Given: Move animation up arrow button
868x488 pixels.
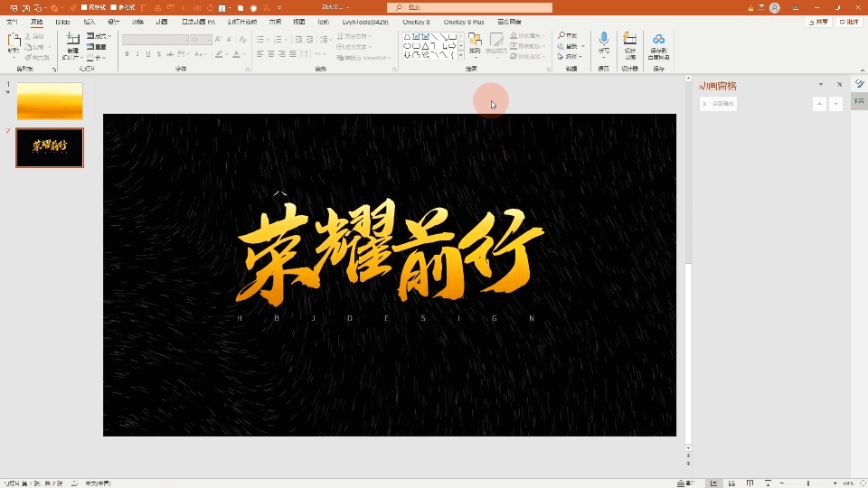Looking at the screenshot, I should (x=819, y=104).
